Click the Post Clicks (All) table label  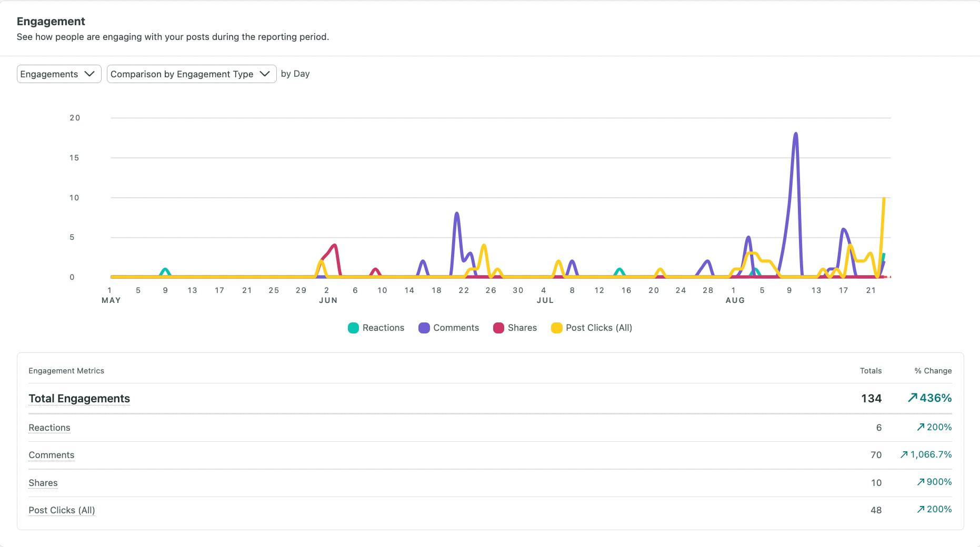[62, 510]
